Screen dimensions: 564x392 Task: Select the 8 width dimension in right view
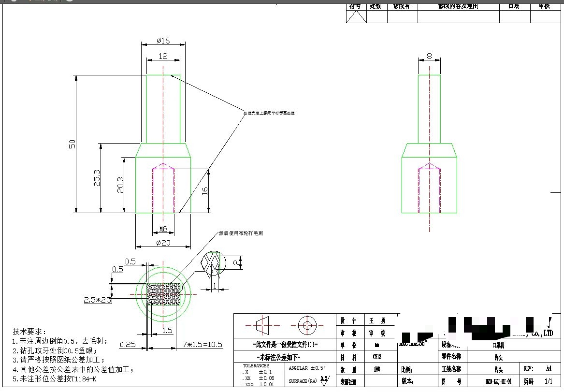(x=429, y=56)
